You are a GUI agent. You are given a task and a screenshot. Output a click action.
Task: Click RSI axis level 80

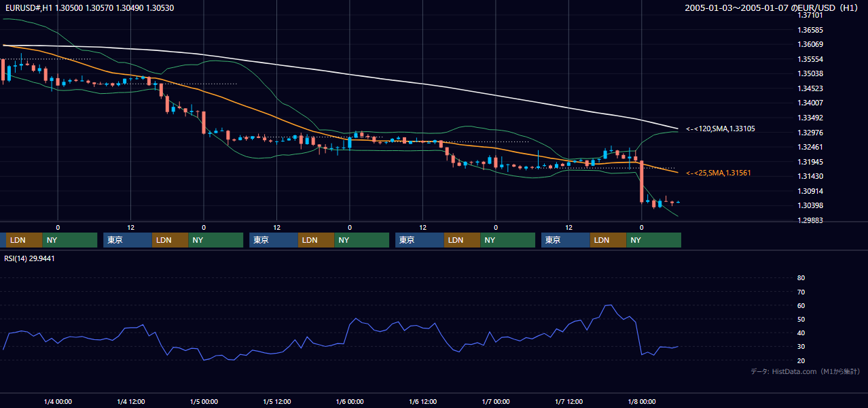[x=801, y=278]
